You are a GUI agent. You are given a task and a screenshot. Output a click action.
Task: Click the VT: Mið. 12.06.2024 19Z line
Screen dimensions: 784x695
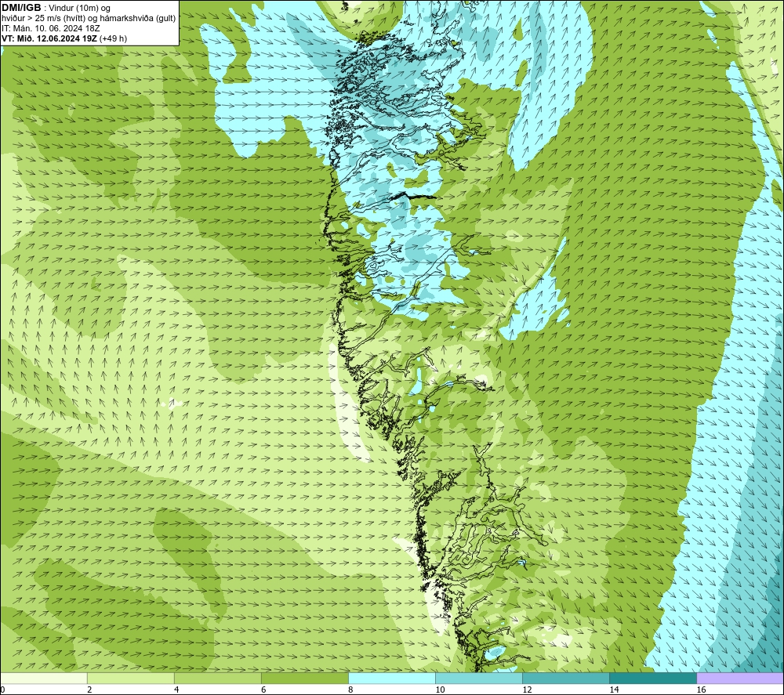pos(64,38)
